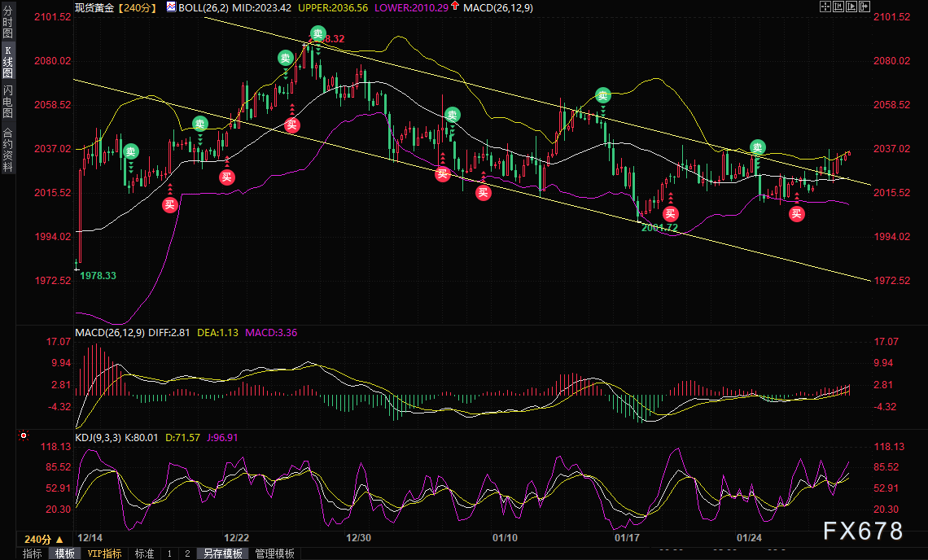The image size is (928, 560).
Task: Click the crosshair cursor icon at top right
Action: [x=825, y=7]
